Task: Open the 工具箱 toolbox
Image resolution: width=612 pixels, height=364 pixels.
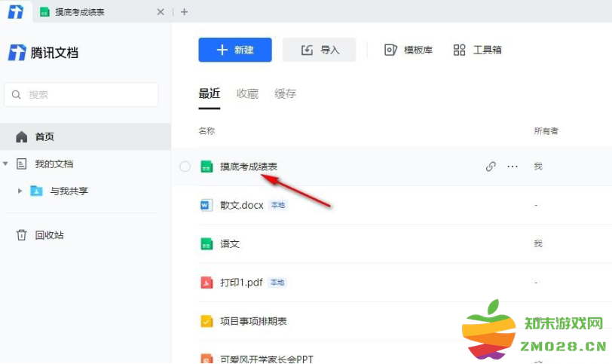Action: coord(477,50)
